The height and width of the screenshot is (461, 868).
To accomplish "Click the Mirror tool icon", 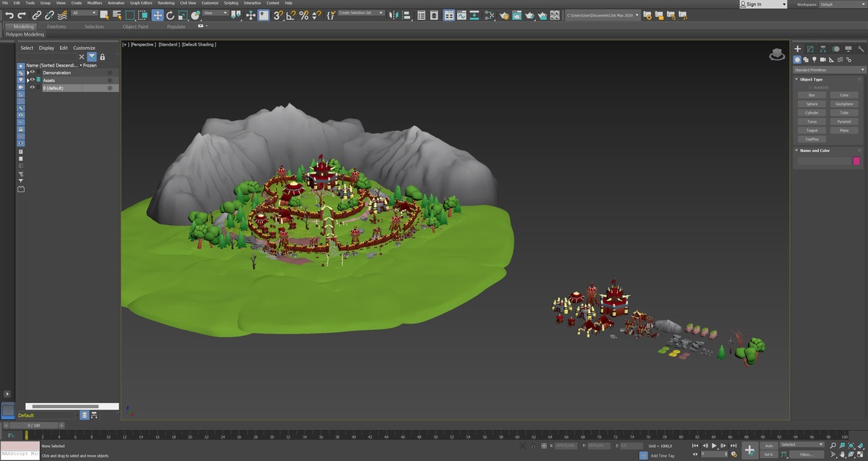I will pyautogui.click(x=393, y=14).
